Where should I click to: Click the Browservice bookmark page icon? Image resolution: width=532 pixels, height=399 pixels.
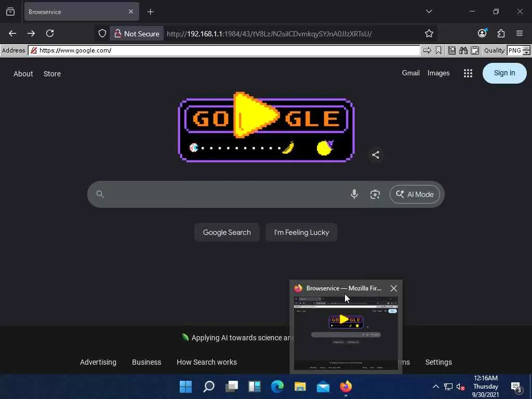click(438, 50)
